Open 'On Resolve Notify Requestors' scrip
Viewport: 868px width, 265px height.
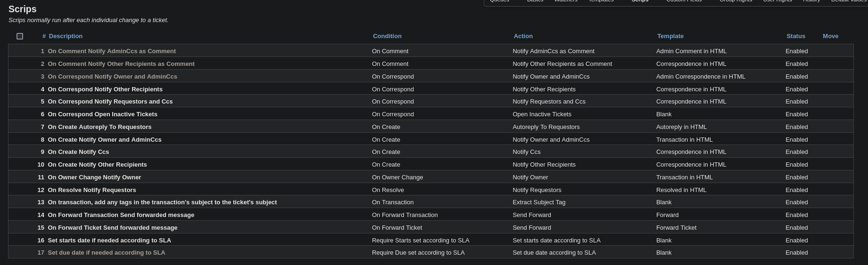click(92, 190)
